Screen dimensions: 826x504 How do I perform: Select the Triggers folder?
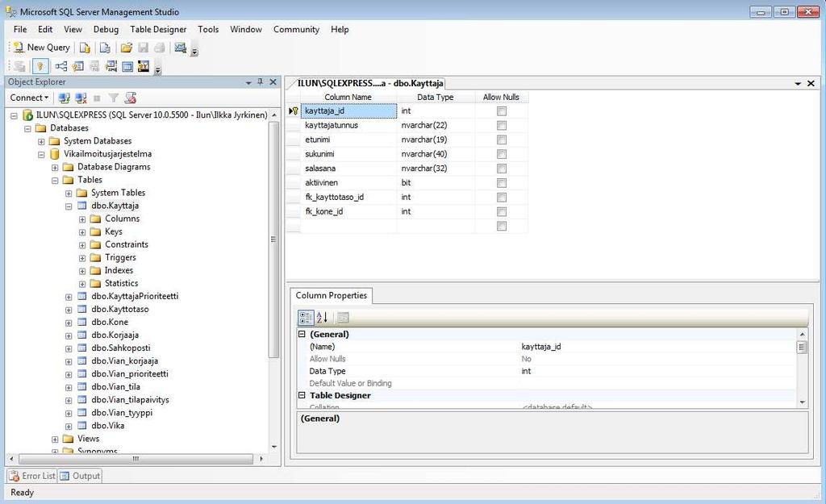point(120,257)
